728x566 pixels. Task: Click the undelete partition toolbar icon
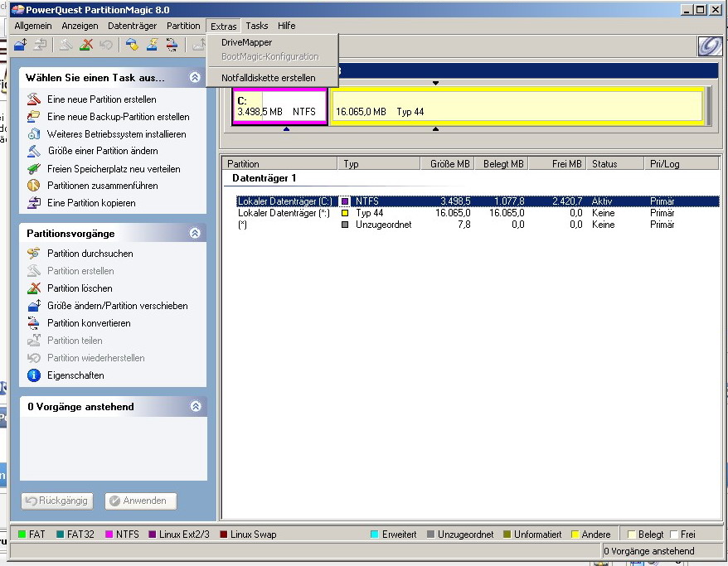click(106, 45)
